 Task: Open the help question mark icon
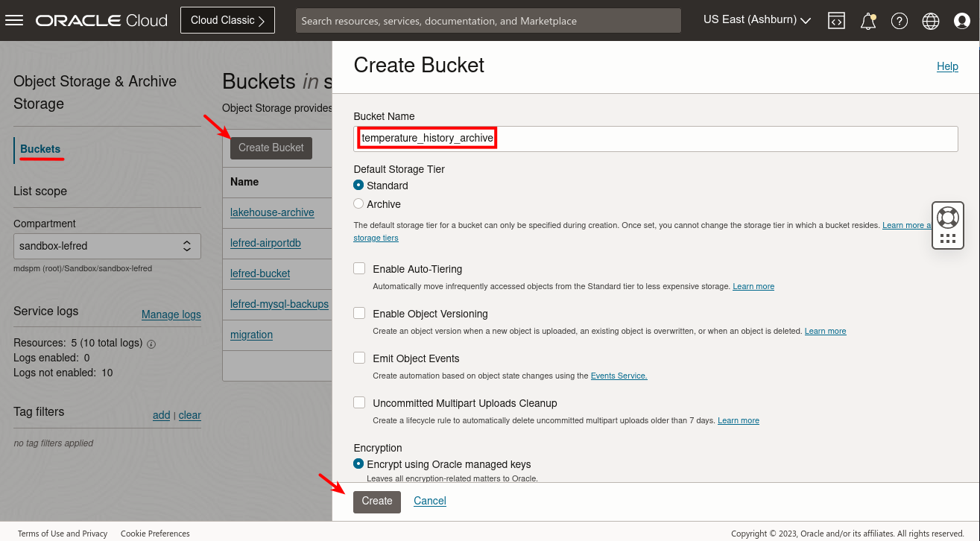899,20
